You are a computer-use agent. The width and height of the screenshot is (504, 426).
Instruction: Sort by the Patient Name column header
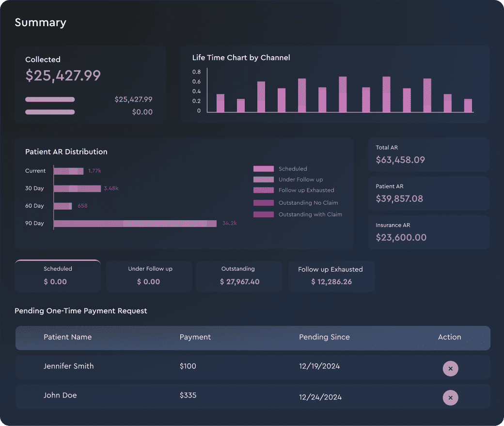click(67, 337)
